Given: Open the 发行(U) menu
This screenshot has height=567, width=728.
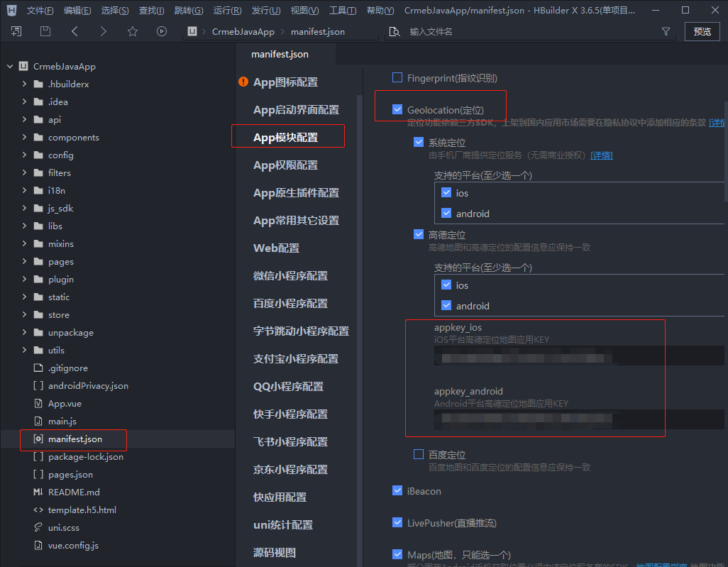Looking at the screenshot, I should [x=266, y=10].
